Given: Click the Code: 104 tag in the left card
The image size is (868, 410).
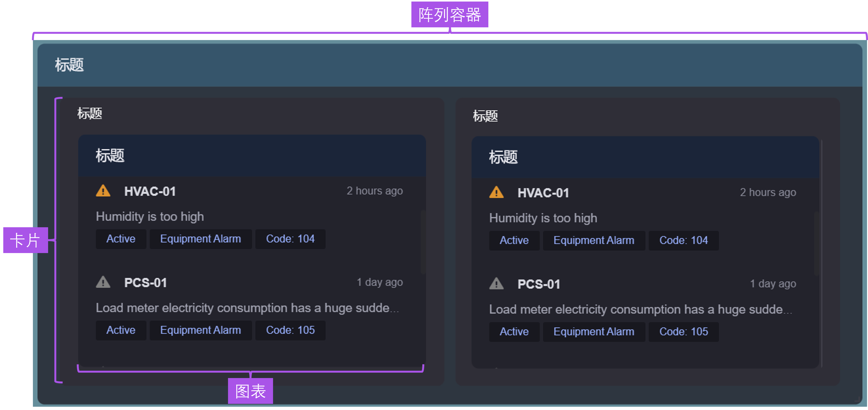Looking at the screenshot, I should coord(290,239).
